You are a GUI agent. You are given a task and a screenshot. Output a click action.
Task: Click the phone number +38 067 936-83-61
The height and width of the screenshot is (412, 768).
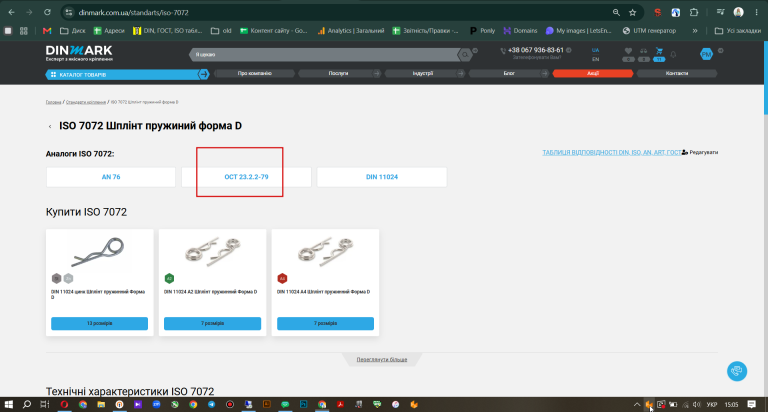(535, 50)
